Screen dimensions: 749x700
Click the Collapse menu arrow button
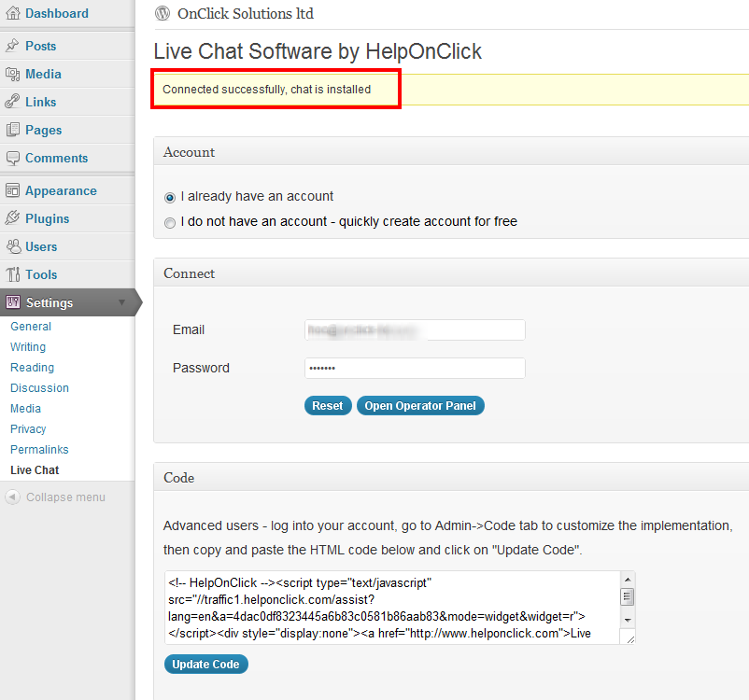(x=13, y=497)
